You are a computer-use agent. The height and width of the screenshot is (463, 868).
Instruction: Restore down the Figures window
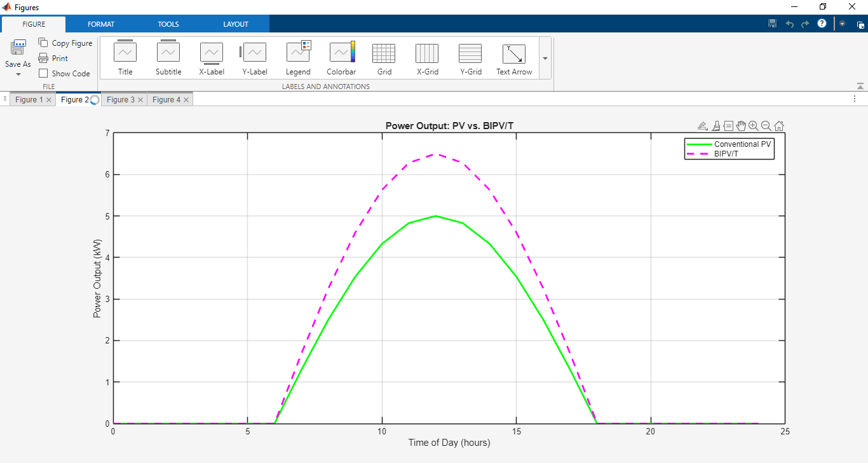tap(823, 7)
